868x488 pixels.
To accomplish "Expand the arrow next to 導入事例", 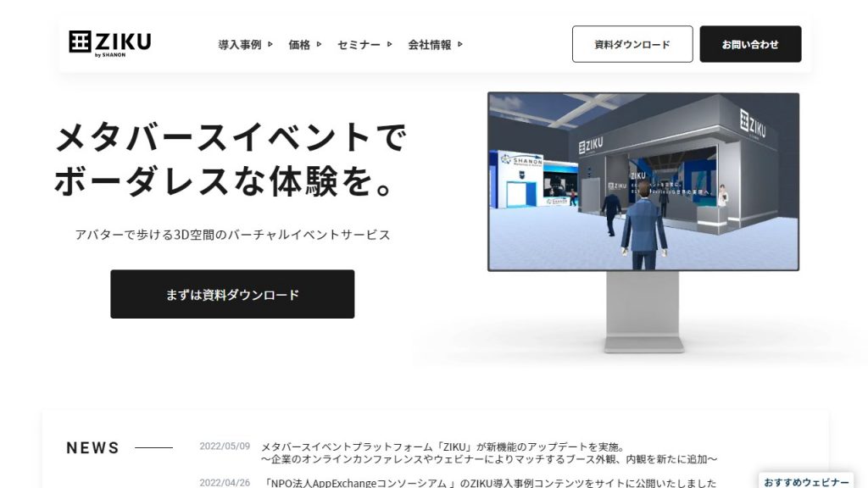I will coord(270,44).
